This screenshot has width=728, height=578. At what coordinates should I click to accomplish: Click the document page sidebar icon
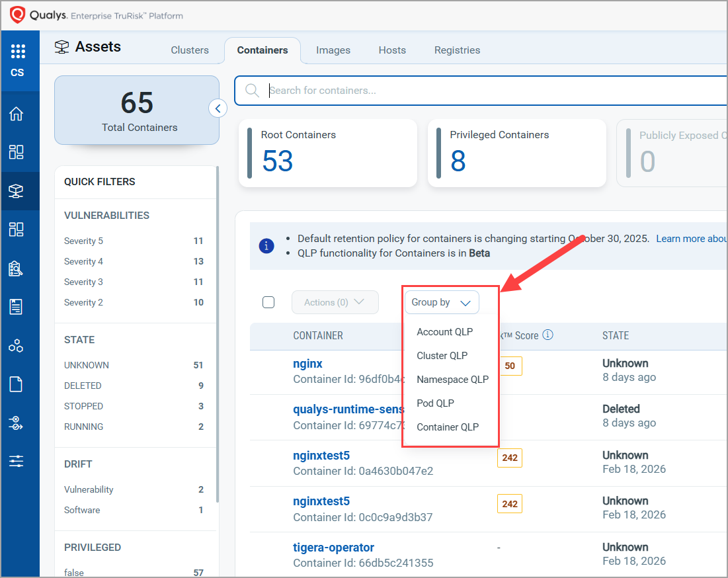click(17, 384)
